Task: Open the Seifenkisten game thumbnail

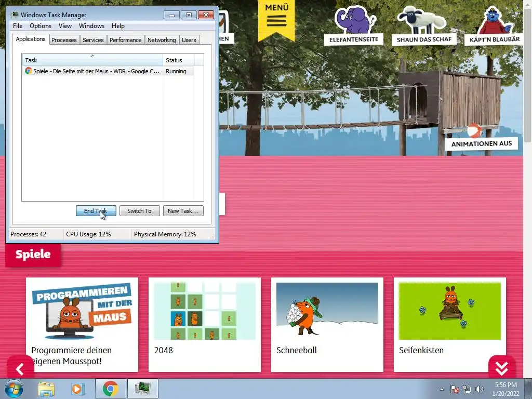Action: pyautogui.click(x=449, y=311)
